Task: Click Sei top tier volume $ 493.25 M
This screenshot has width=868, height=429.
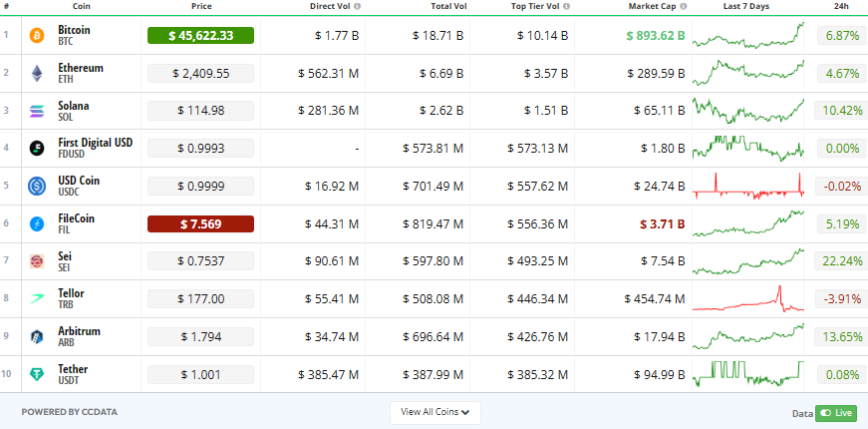Action: pos(537,261)
